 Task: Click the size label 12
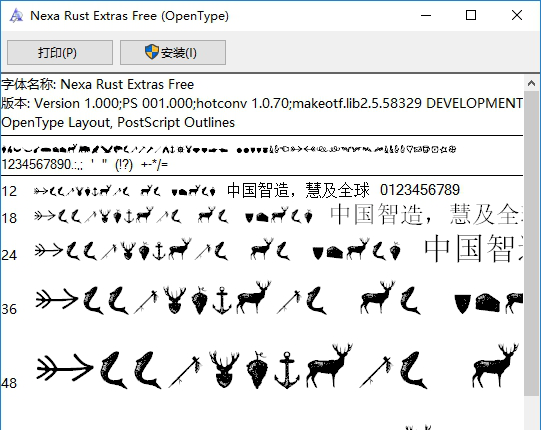point(9,191)
